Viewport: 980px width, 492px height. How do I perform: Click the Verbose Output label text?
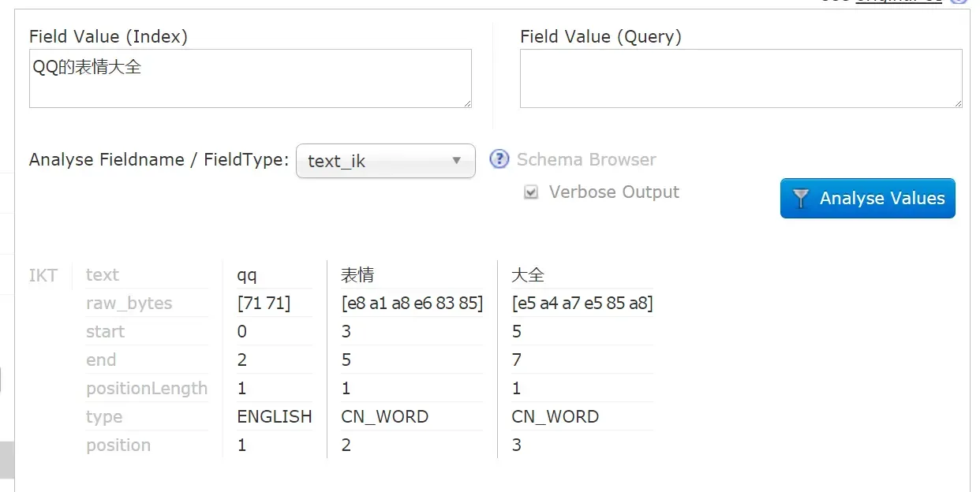(614, 192)
